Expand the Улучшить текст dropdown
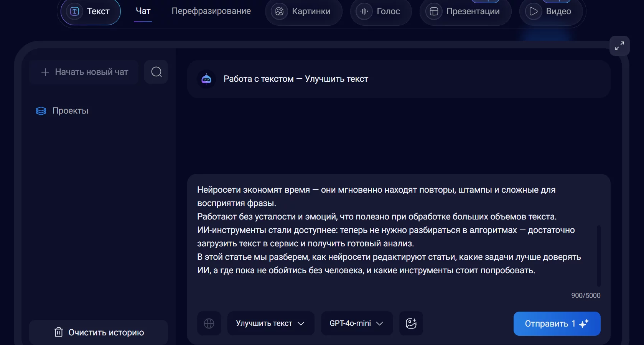 coord(270,324)
